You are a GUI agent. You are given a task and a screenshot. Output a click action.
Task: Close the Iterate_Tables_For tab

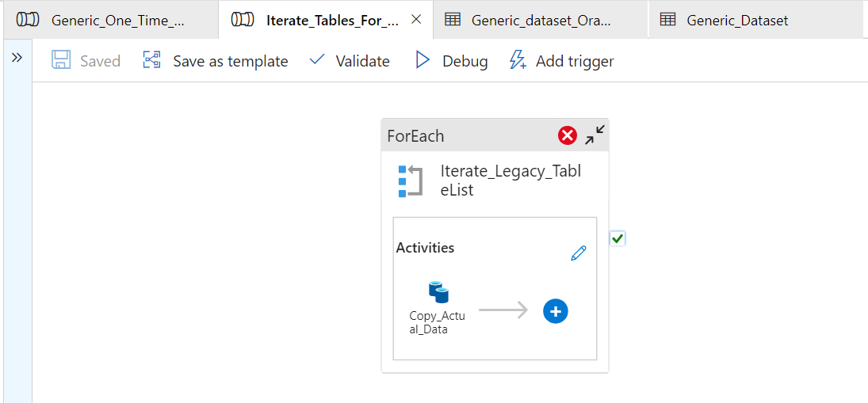tap(416, 20)
